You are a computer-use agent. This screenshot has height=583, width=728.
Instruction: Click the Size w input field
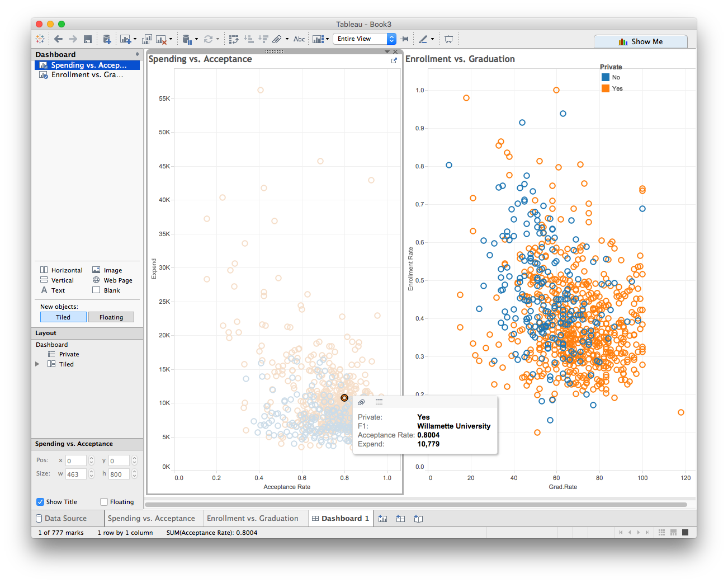(x=75, y=474)
